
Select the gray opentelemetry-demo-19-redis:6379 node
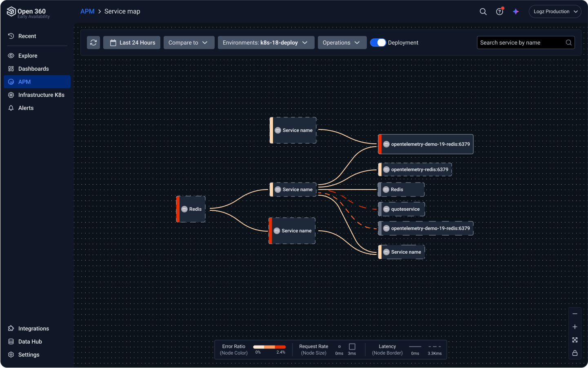[x=426, y=228]
